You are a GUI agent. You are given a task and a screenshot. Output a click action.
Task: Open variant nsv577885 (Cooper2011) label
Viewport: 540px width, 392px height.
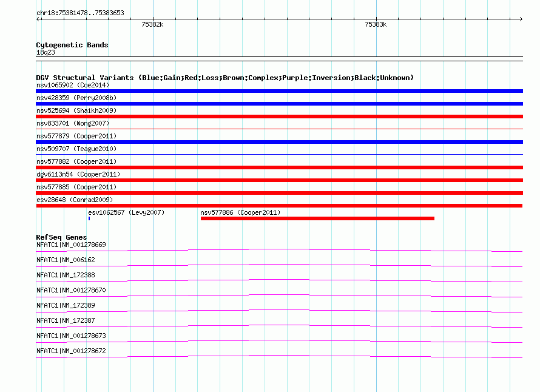coord(76,187)
